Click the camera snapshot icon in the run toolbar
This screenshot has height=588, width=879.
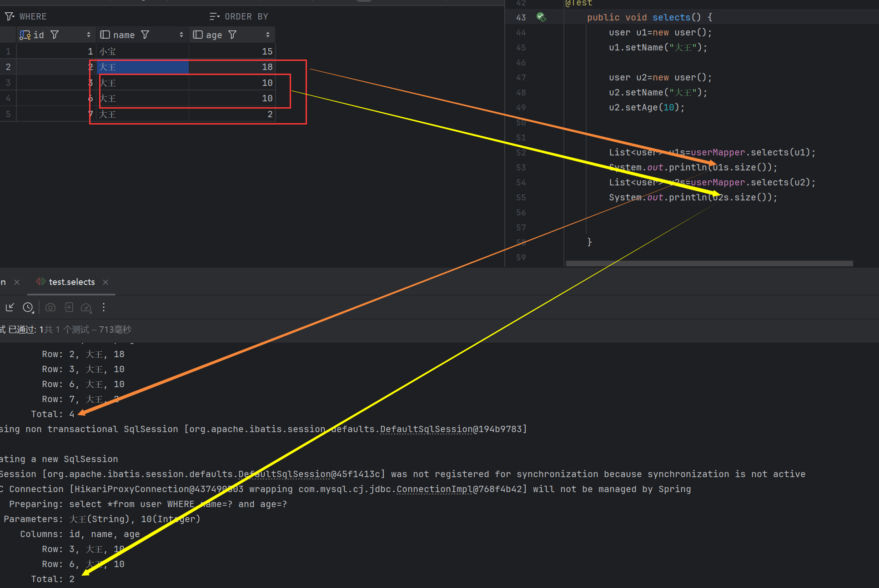pyautogui.click(x=50, y=308)
